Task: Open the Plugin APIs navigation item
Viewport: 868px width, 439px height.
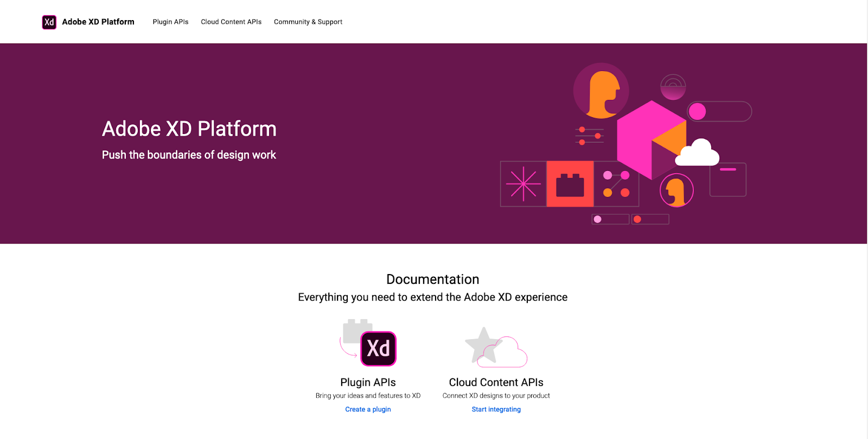Action: coord(170,22)
